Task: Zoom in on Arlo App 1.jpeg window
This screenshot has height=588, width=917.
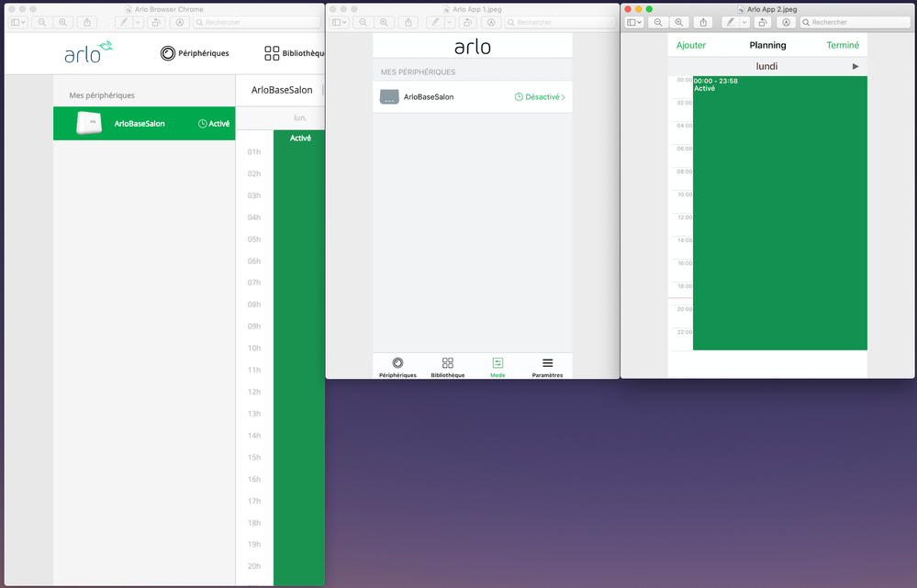Action: [384, 22]
